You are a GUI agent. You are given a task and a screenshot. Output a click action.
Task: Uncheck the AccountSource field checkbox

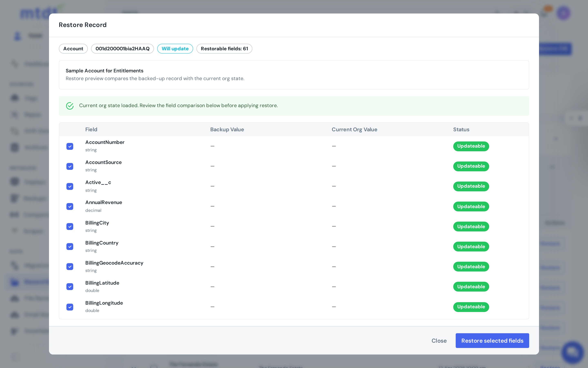coord(70,166)
